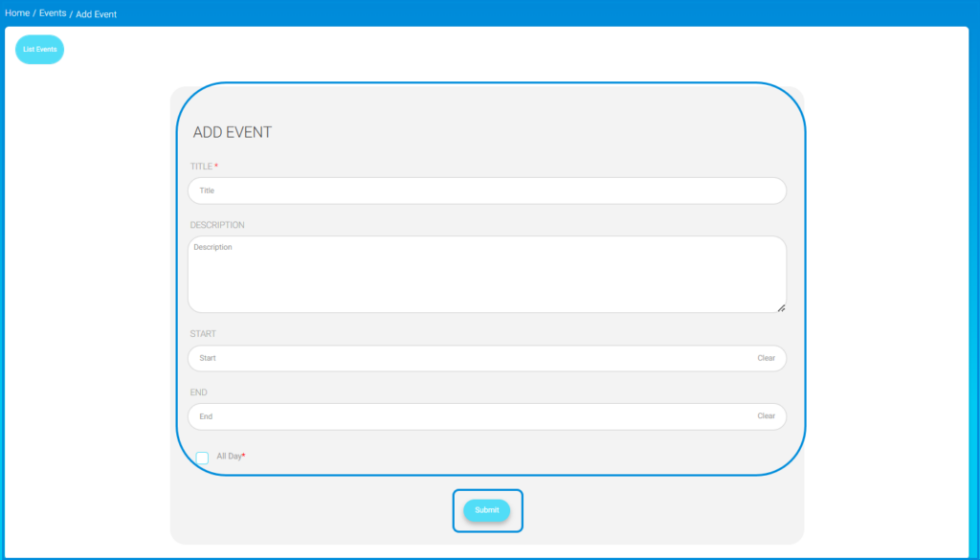The width and height of the screenshot is (980, 560).
Task: Open the Start date field
Action: [487, 358]
